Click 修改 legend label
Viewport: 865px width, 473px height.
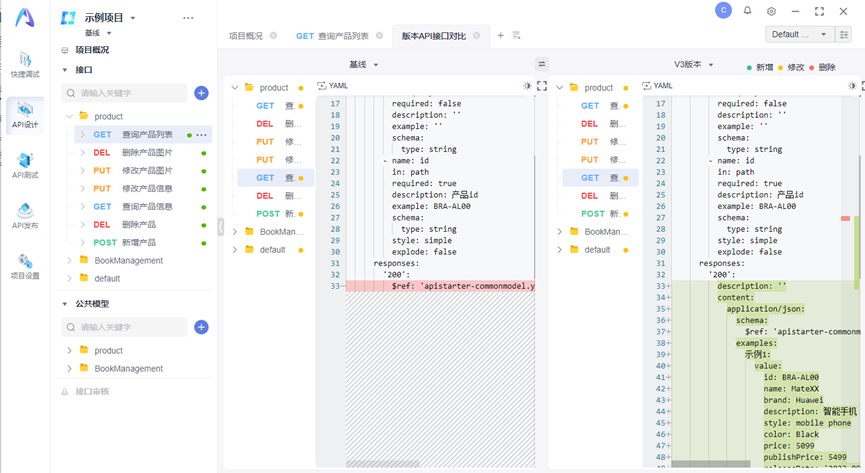[795, 67]
